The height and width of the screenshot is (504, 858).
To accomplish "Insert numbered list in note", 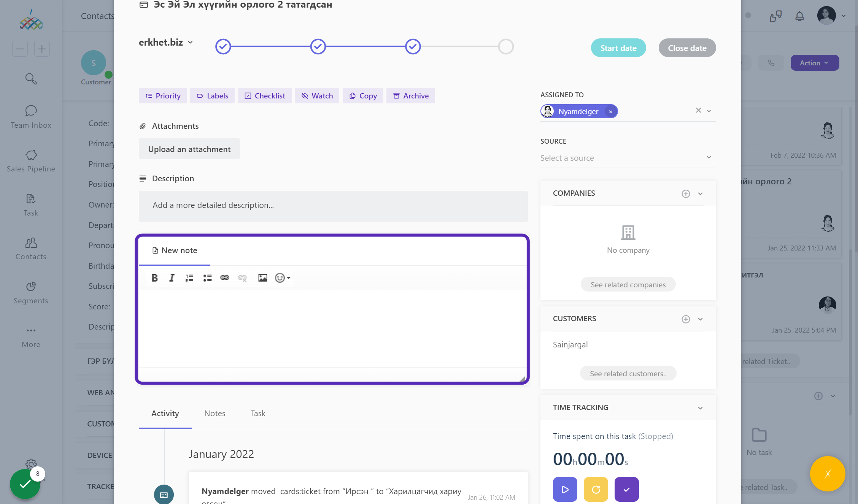I will click(x=189, y=278).
